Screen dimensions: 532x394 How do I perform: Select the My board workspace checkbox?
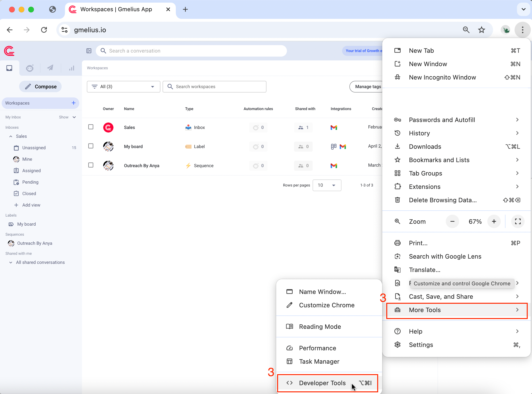pos(91,146)
